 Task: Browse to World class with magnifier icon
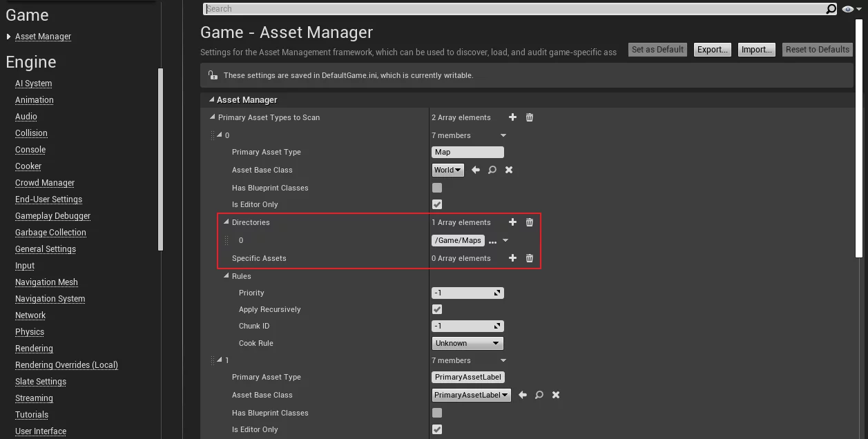(x=492, y=170)
